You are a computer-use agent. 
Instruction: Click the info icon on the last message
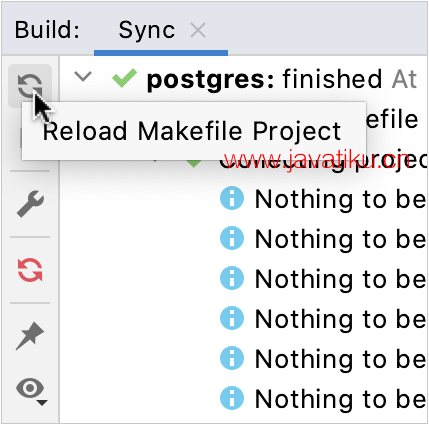(x=232, y=398)
